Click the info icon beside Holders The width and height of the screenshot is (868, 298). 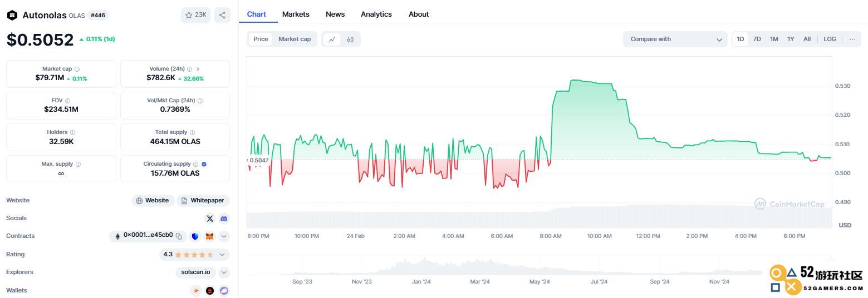(x=72, y=132)
